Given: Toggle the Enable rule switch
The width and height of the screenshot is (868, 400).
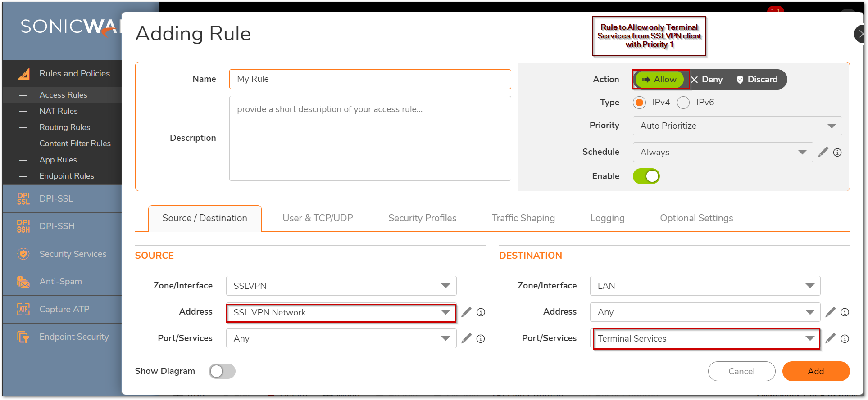Looking at the screenshot, I should click(x=646, y=176).
